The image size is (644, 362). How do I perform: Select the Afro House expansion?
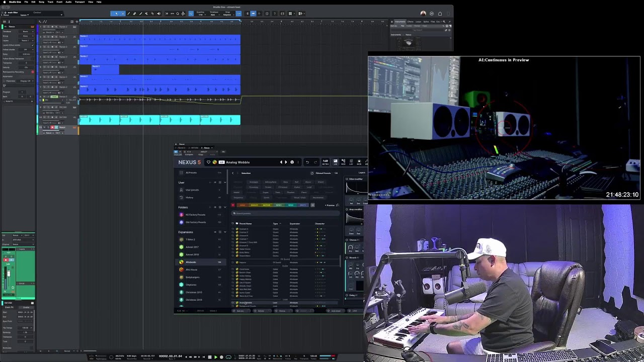[191, 269]
